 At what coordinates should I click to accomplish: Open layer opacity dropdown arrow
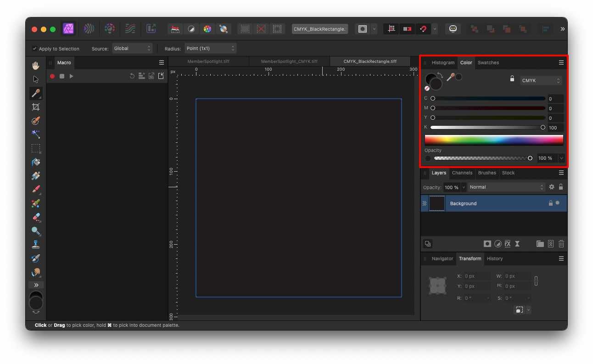click(464, 187)
